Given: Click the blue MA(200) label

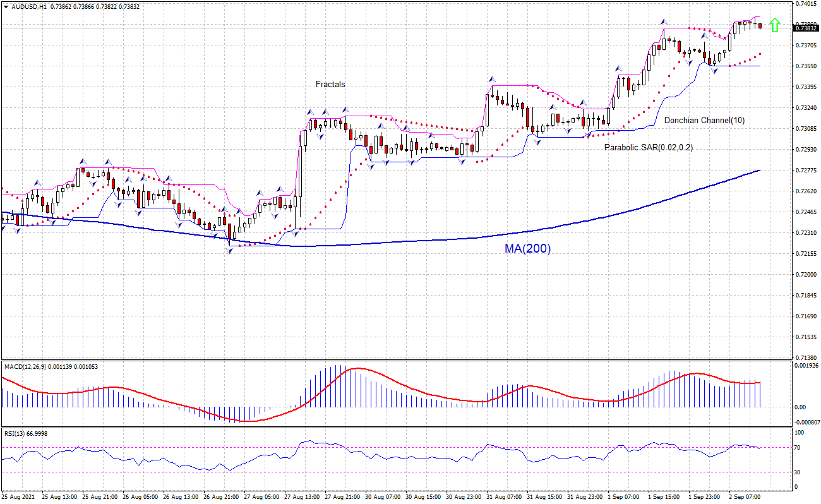Looking at the screenshot, I should point(527,249).
